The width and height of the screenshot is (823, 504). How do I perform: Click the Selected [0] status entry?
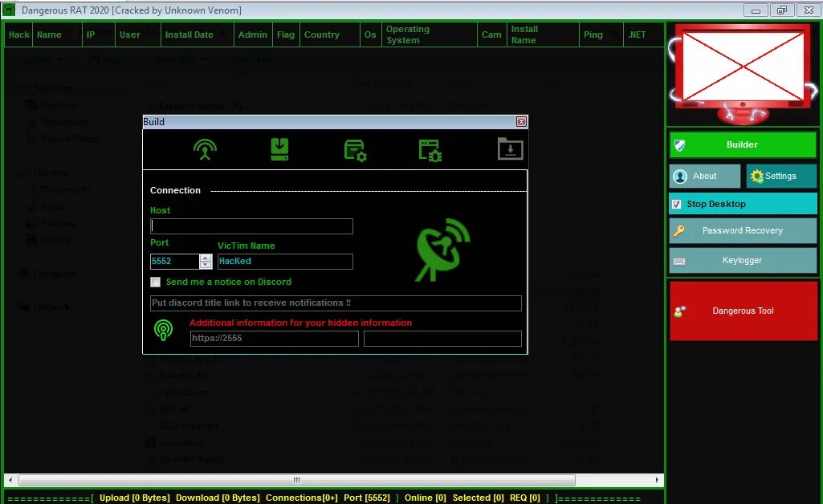pyautogui.click(x=479, y=498)
